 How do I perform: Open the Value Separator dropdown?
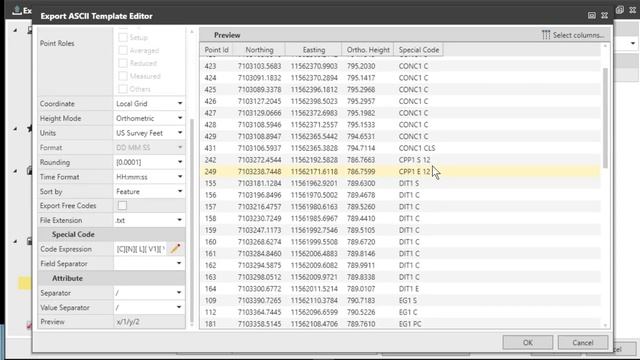[149, 308]
